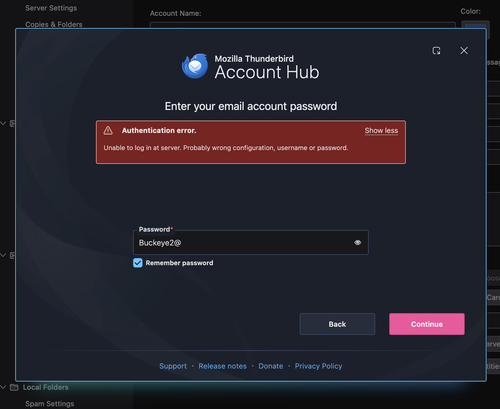Click the Authentication error heading text
Image resolution: width=500 pixels, height=409 pixels.
(159, 130)
